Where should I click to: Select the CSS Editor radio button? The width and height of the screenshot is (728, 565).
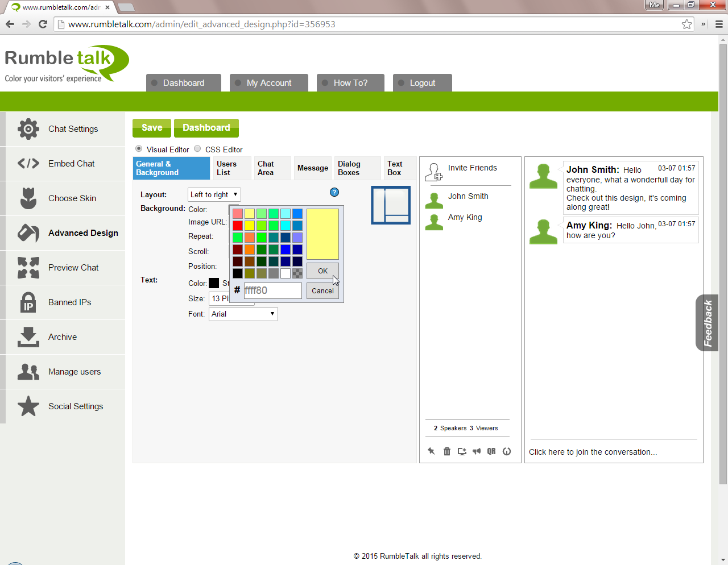(x=197, y=148)
